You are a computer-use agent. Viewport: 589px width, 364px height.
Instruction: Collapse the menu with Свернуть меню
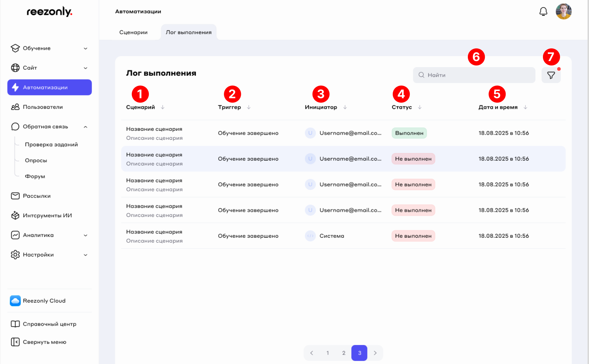[44, 342]
